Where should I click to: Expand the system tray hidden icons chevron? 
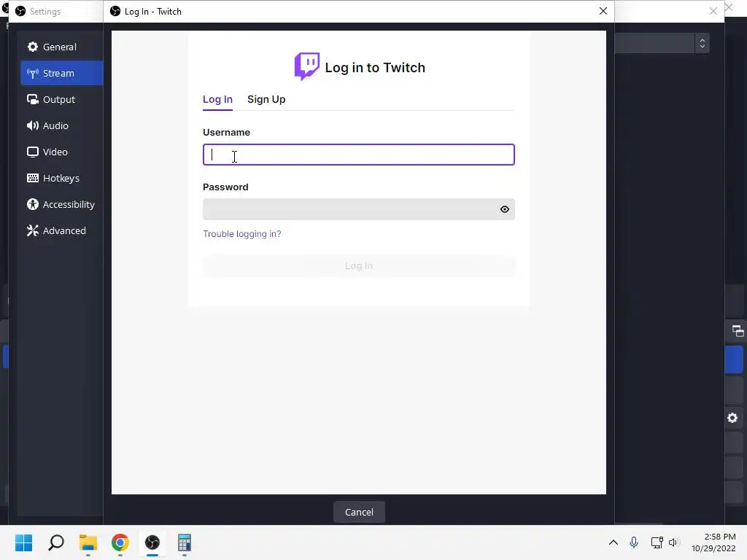pos(613,542)
